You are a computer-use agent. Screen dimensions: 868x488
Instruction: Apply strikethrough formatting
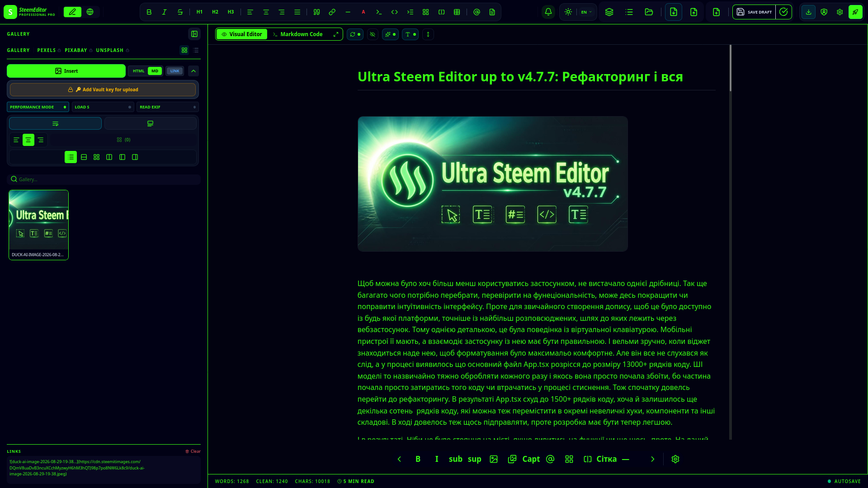[180, 12]
